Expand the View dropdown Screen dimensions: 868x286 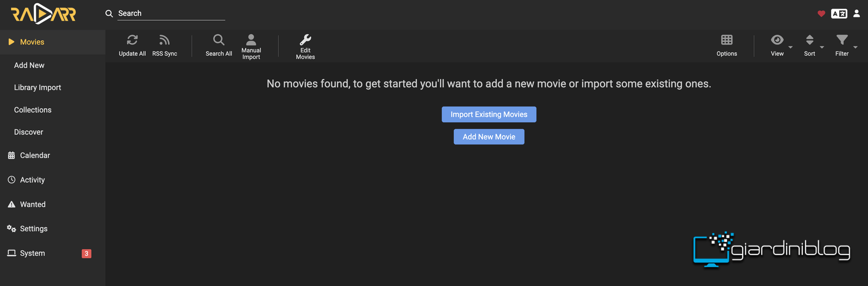tap(781, 46)
